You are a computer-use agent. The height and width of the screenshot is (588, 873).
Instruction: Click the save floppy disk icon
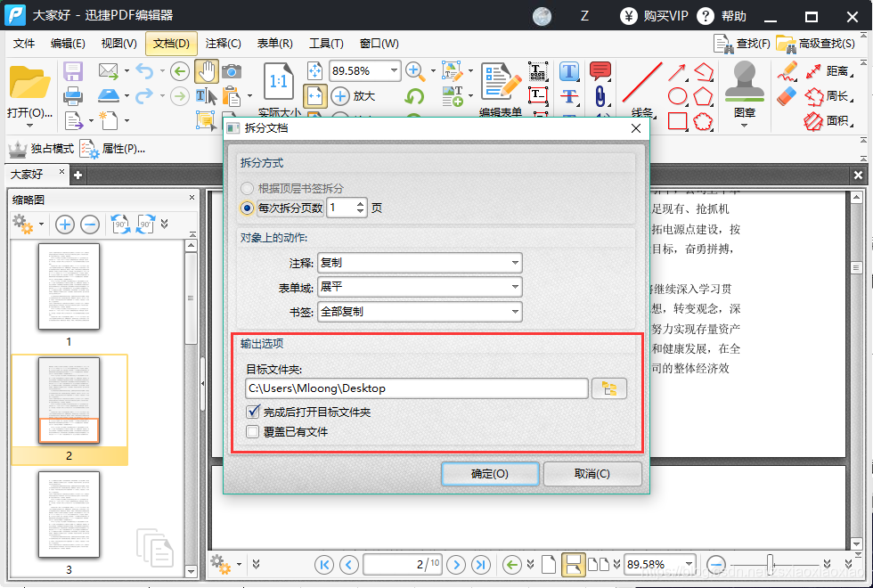tap(73, 71)
